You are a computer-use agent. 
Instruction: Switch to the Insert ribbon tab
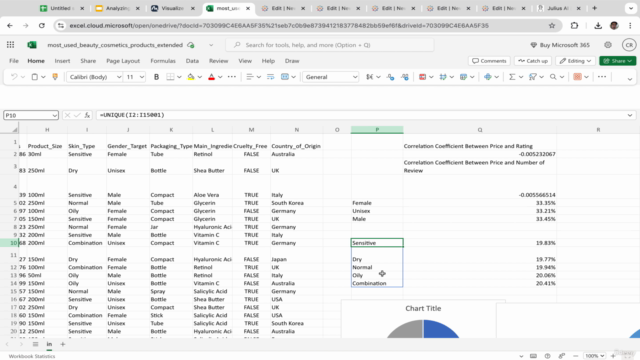[x=62, y=61]
